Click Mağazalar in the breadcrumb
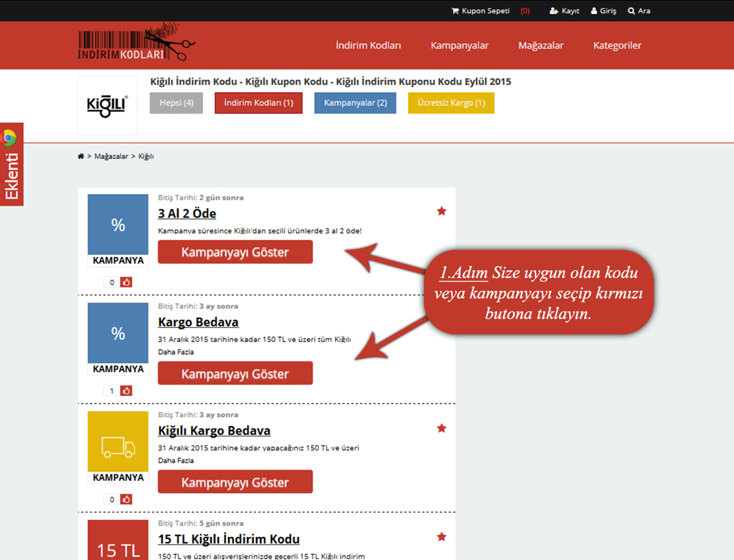The width and height of the screenshot is (734, 560). 111,156
